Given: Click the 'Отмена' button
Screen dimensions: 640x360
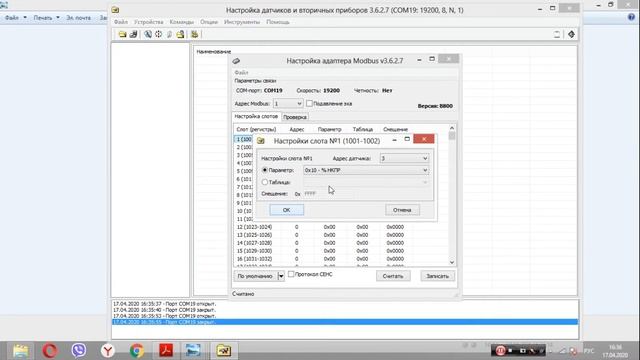Looking at the screenshot, I should click(x=402, y=210).
